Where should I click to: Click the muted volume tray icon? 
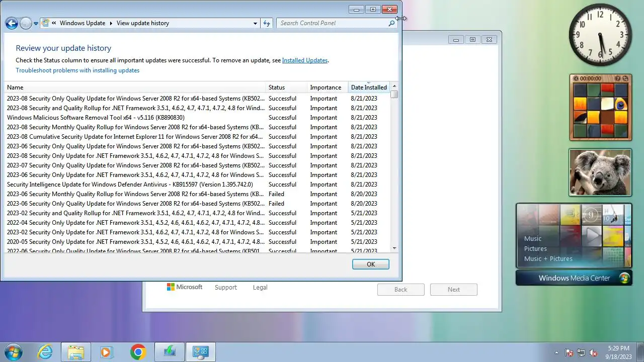593,352
